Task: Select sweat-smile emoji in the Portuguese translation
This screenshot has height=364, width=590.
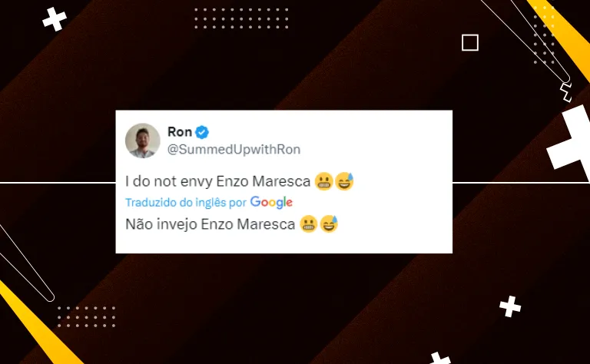Action: point(329,224)
